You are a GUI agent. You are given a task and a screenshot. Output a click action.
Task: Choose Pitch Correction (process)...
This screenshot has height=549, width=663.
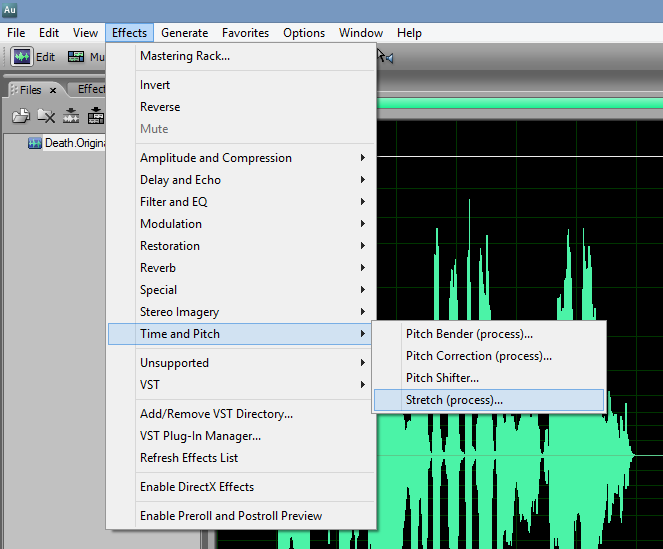pos(478,356)
